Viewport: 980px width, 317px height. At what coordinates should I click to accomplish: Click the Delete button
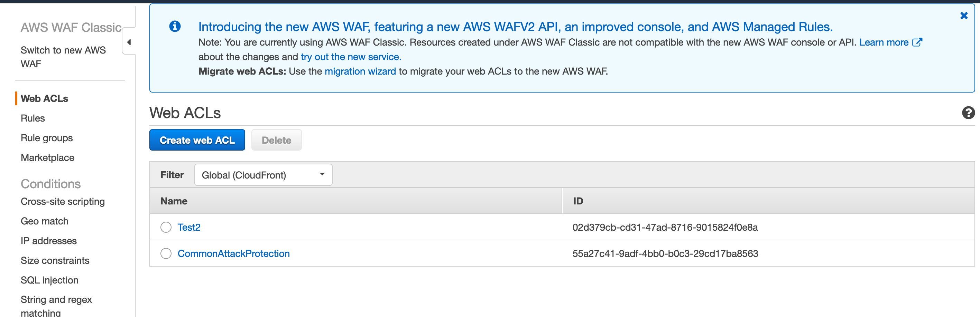click(276, 140)
